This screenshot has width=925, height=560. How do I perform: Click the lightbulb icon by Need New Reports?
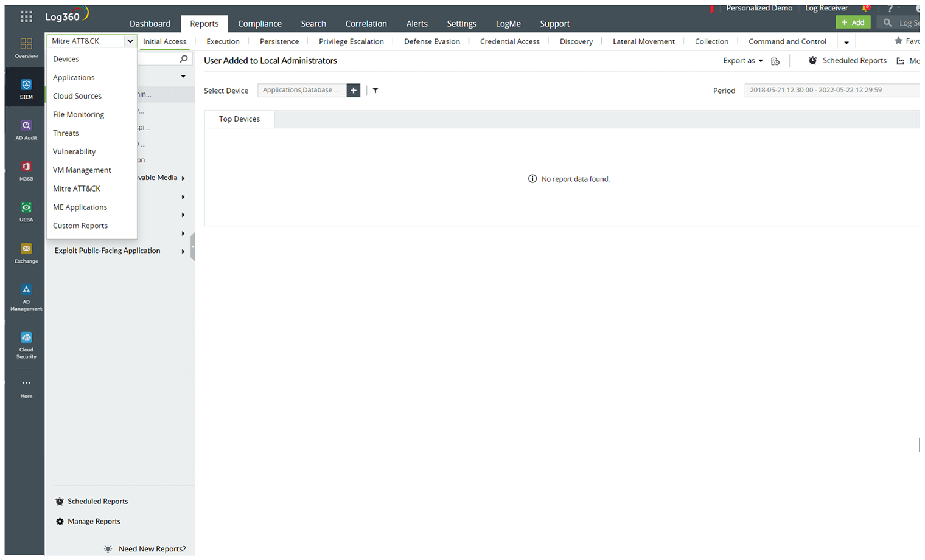pos(108,548)
